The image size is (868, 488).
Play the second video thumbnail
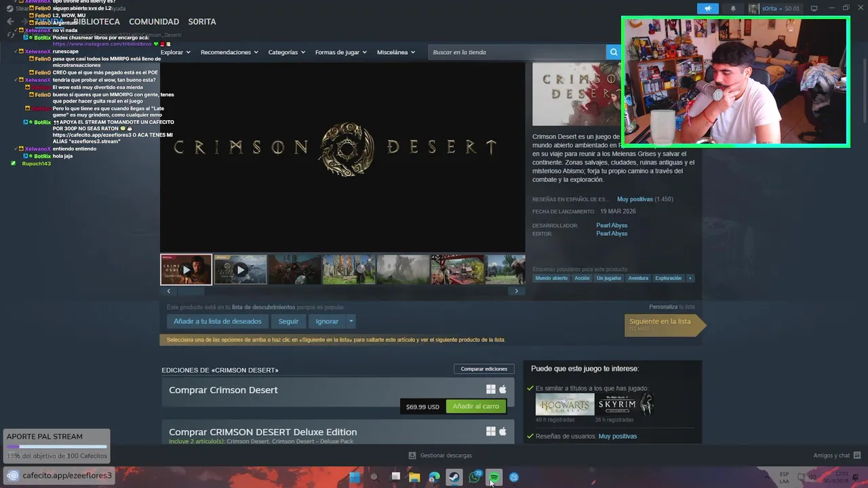[x=240, y=270]
